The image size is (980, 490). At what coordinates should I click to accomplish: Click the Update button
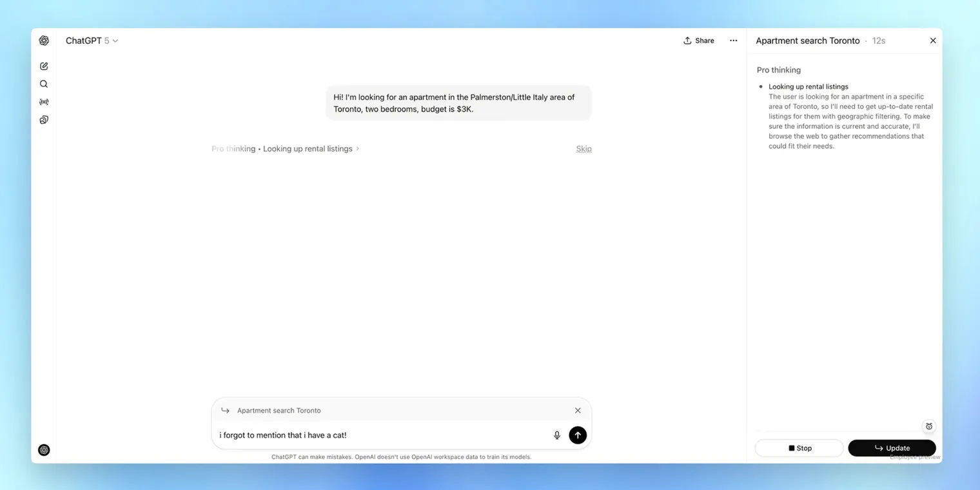pyautogui.click(x=892, y=447)
